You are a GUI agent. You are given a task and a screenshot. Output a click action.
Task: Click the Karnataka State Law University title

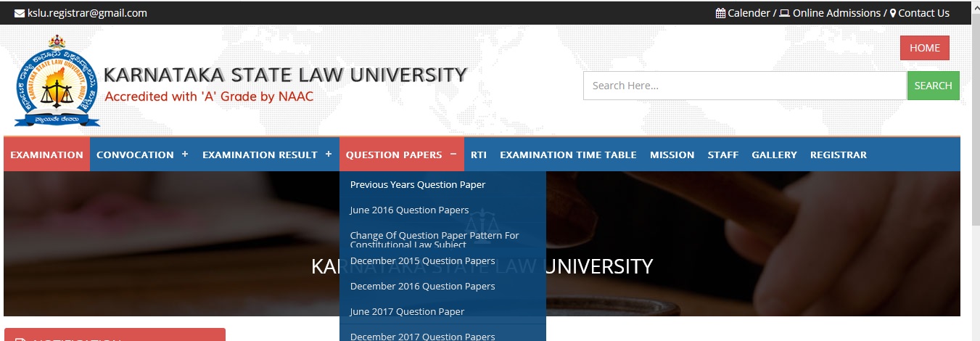(x=285, y=75)
